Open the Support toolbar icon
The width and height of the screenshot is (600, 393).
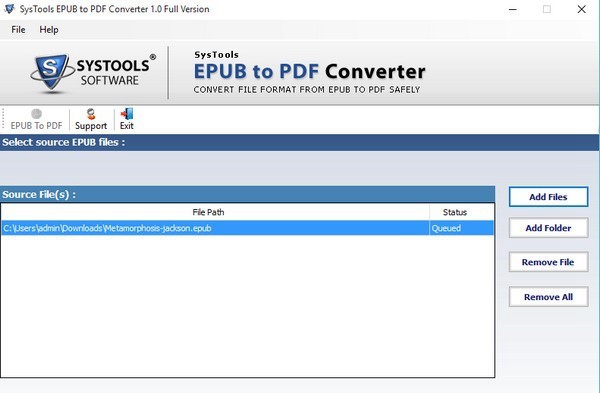[x=91, y=114]
